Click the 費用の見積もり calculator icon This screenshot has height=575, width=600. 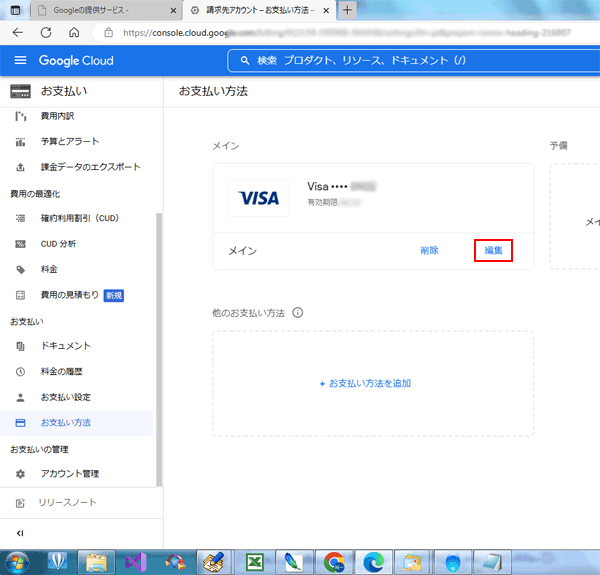[x=20, y=295]
